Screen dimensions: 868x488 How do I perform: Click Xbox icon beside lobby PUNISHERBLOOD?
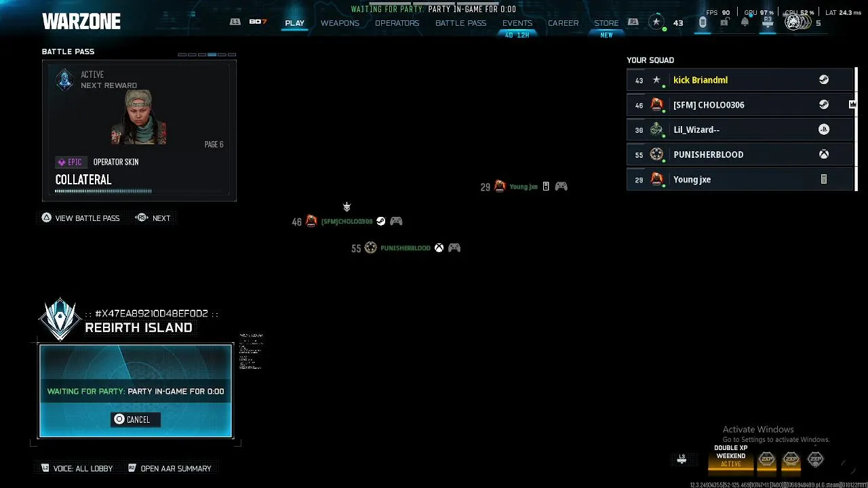click(439, 248)
